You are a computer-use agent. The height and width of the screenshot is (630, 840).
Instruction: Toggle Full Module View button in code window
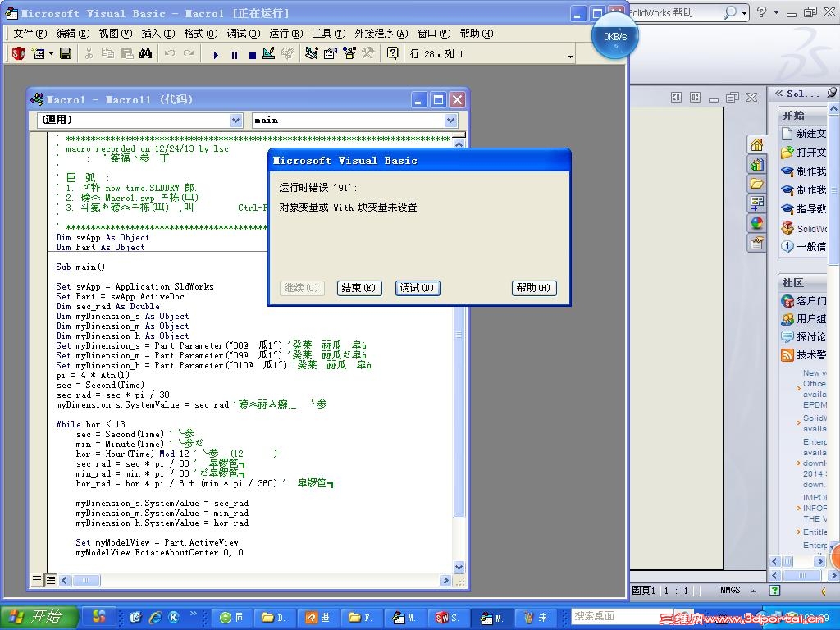[50, 579]
